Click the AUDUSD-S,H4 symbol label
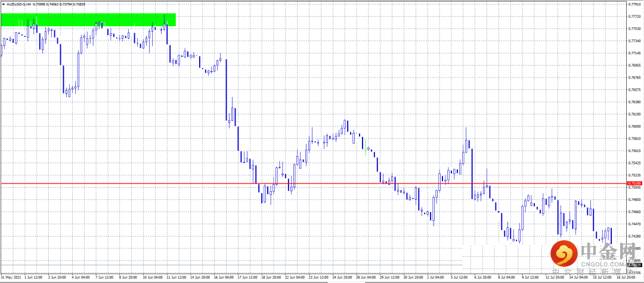Screen dimensions: 644x283 pyautogui.click(x=19, y=4)
